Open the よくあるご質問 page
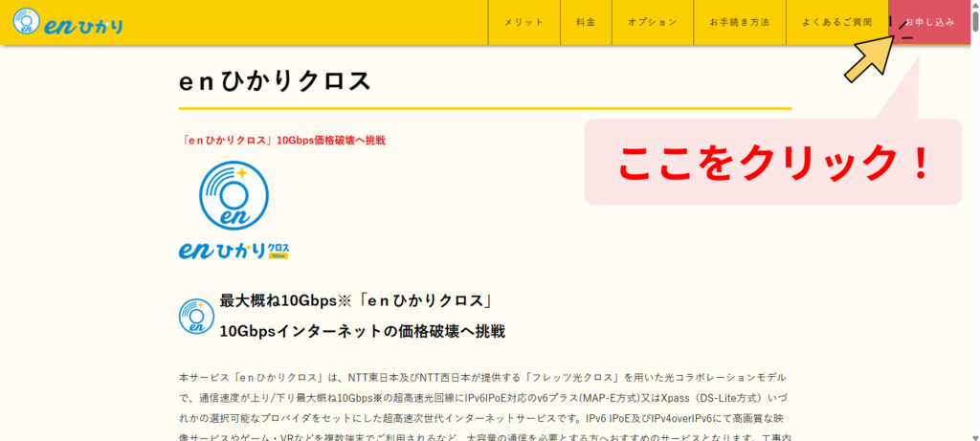 pyautogui.click(x=836, y=23)
